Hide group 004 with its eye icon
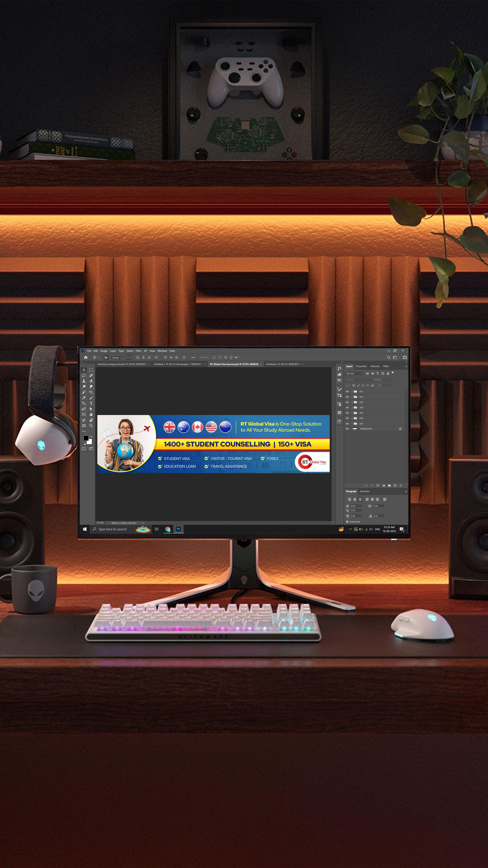Image resolution: width=488 pixels, height=868 pixels. pyautogui.click(x=347, y=408)
